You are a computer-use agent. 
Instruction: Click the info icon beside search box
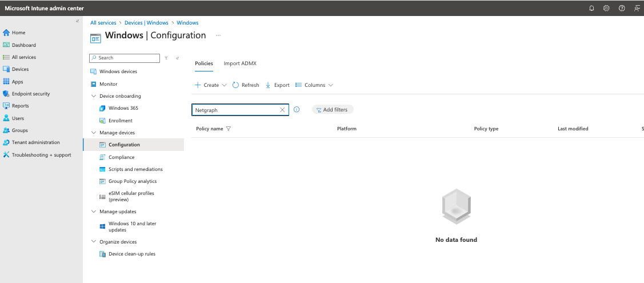click(297, 110)
